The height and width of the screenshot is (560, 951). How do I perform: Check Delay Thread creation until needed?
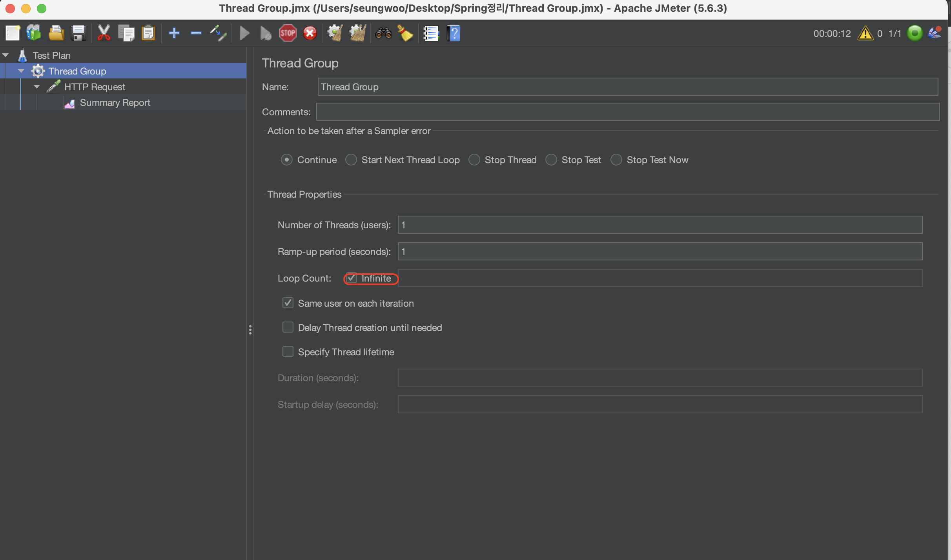click(x=288, y=327)
